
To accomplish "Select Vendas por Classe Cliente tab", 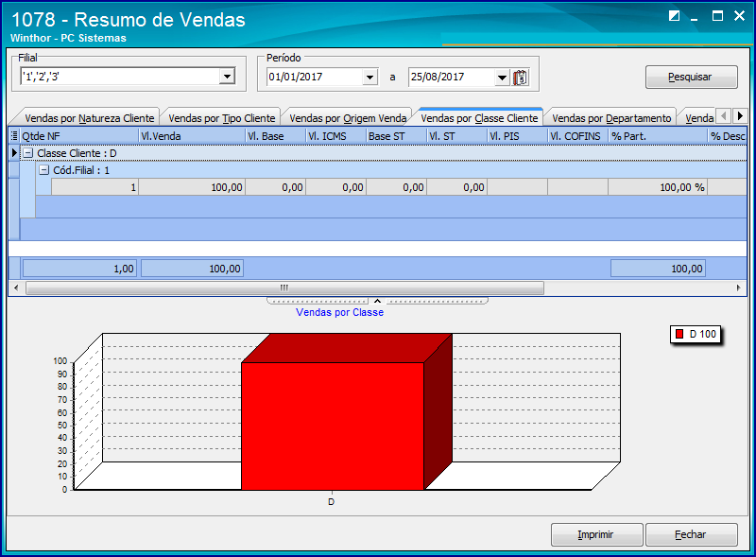I will point(479,118).
